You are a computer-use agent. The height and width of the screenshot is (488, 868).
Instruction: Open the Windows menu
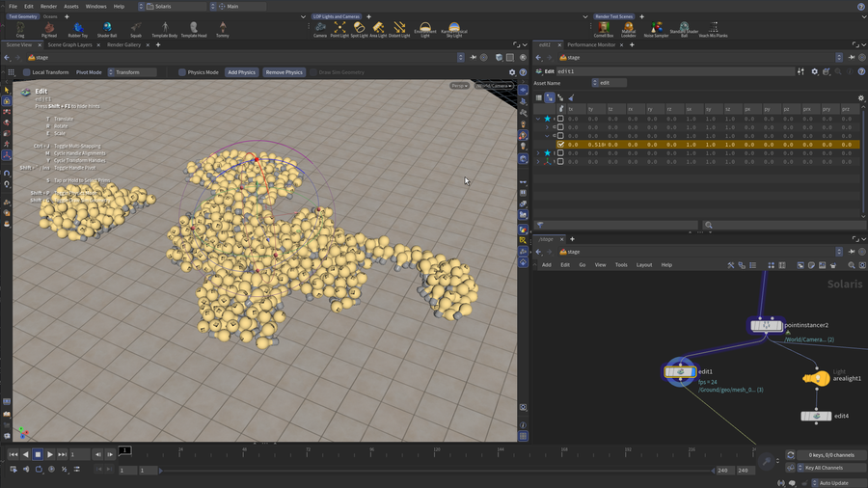point(95,7)
